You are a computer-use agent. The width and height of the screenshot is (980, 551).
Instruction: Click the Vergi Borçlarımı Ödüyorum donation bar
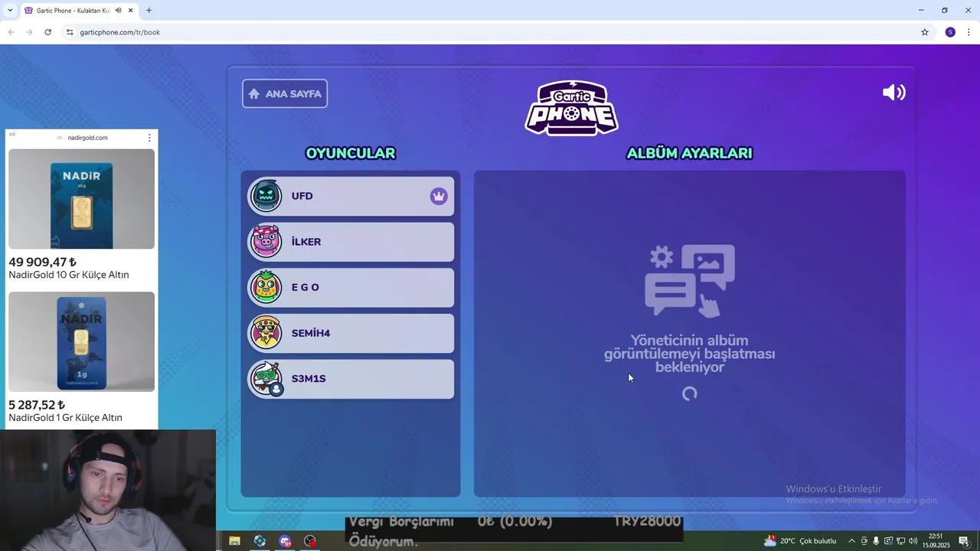[514, 530]
